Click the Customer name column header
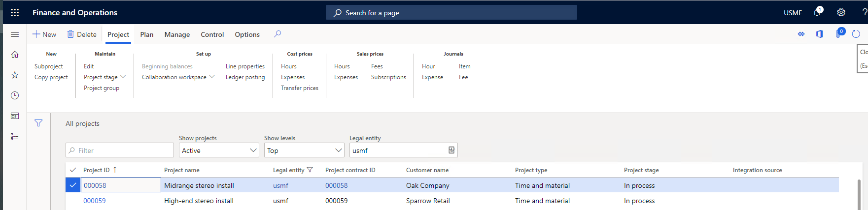This screenshot has height=210, width=868. click(x=427, y=170)
